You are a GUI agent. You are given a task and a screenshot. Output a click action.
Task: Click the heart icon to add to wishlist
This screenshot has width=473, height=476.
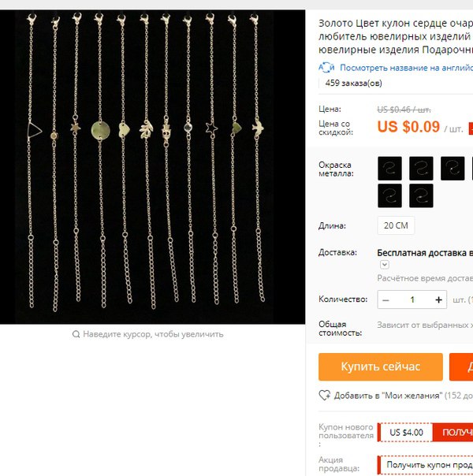click(x=324, y=395)
